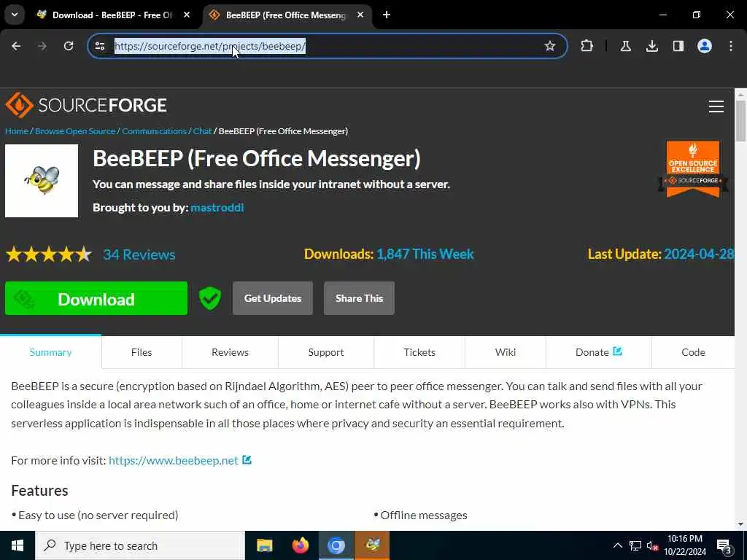Screen dimensions: 747x560
Task: Close the BeeBEEP (Free Office Messenger) tab
Action: (x=360, y=15)
